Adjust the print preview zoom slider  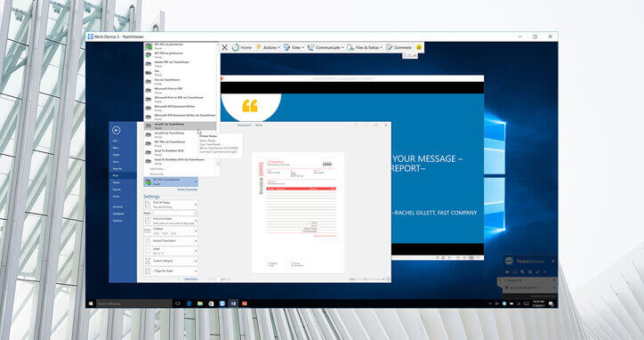pos(366,279)
